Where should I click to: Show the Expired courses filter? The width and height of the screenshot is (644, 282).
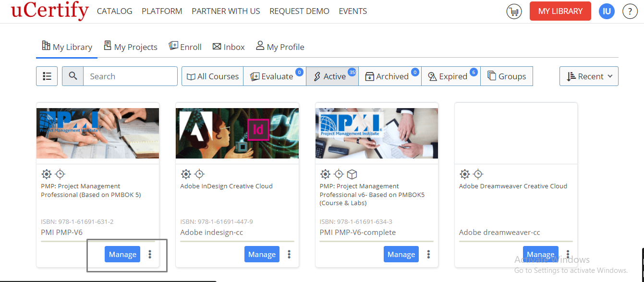[x=451, y=76]
